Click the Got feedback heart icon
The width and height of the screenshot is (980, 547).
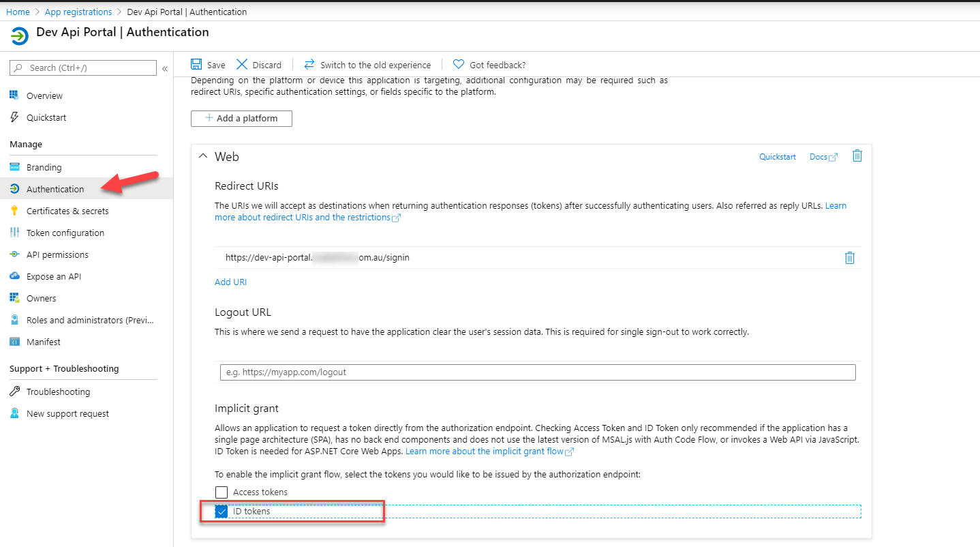pos(459,64)
